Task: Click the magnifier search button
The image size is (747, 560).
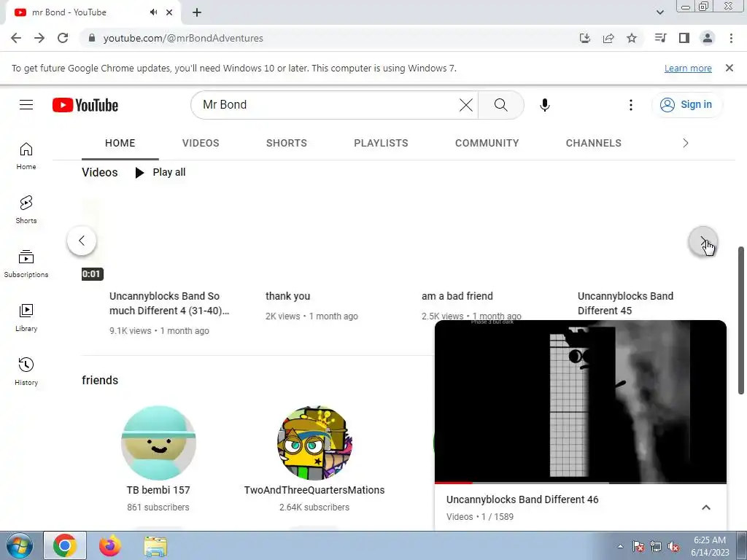Action: pos(500,105)
